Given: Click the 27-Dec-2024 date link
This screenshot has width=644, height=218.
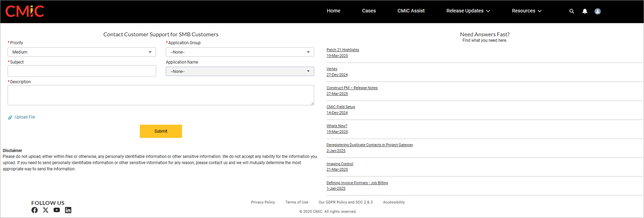Looking at the screenshot, I should tap(337, 75).
